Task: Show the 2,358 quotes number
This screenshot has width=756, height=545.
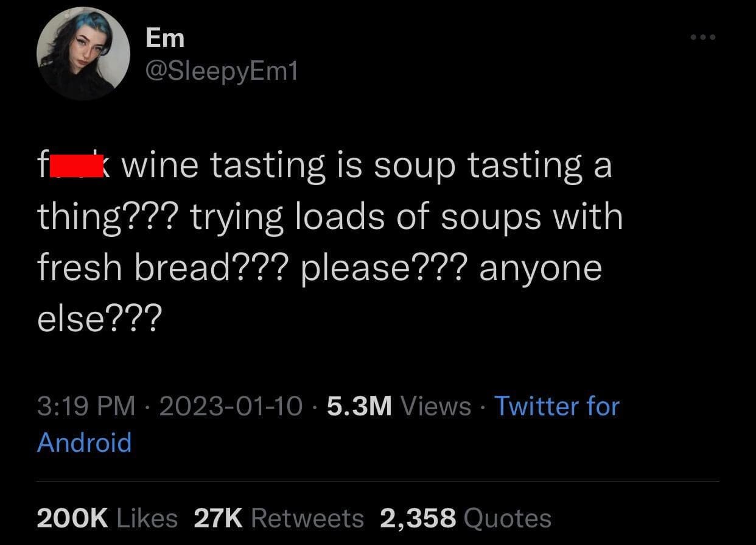Action: click(418, 518)
